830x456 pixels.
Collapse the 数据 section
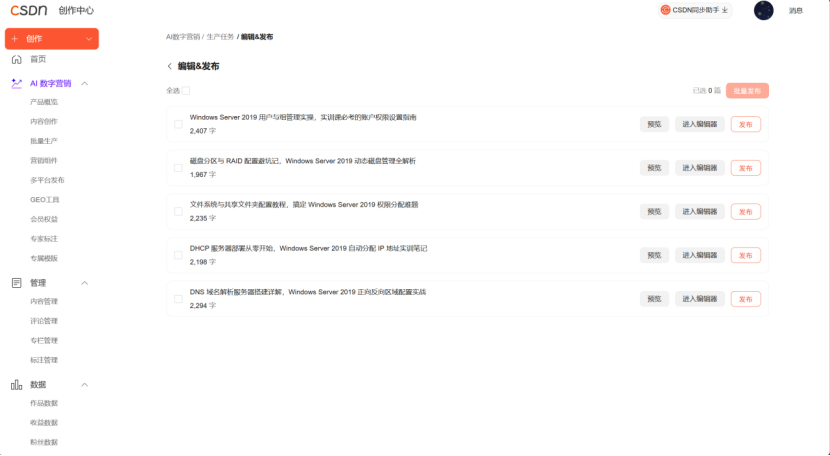(x=84, y=385)
